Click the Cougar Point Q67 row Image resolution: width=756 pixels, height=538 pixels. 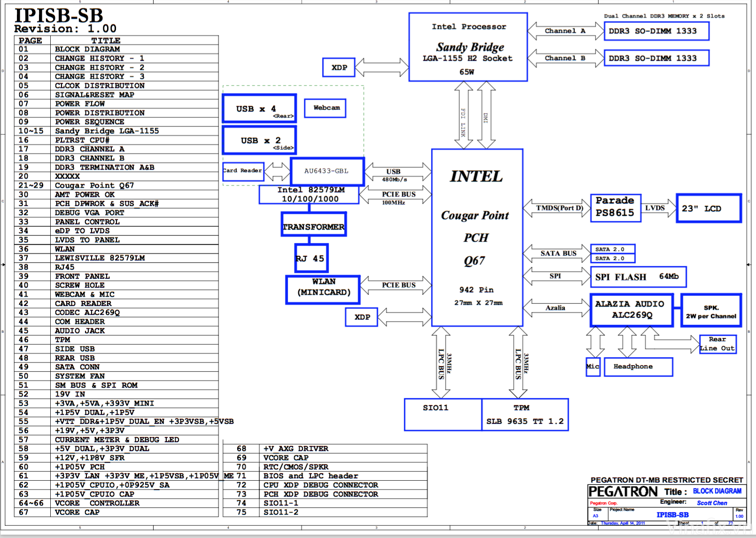(x=116, y=185)
